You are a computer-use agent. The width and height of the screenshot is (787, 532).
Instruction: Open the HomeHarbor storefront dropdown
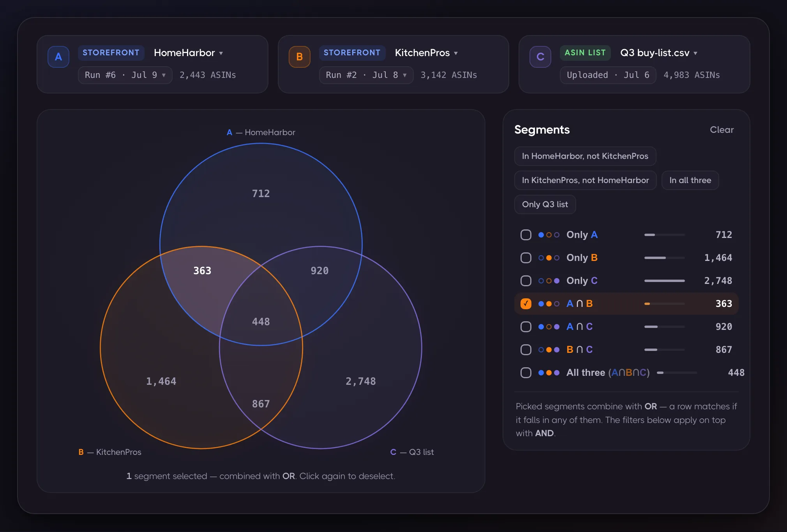tap(189, 53)
